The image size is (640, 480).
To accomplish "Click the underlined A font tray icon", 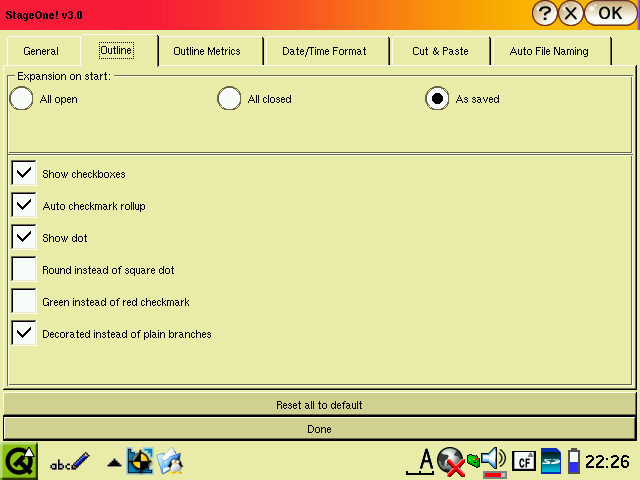I will pyautogui.click(x=420, y=462).
